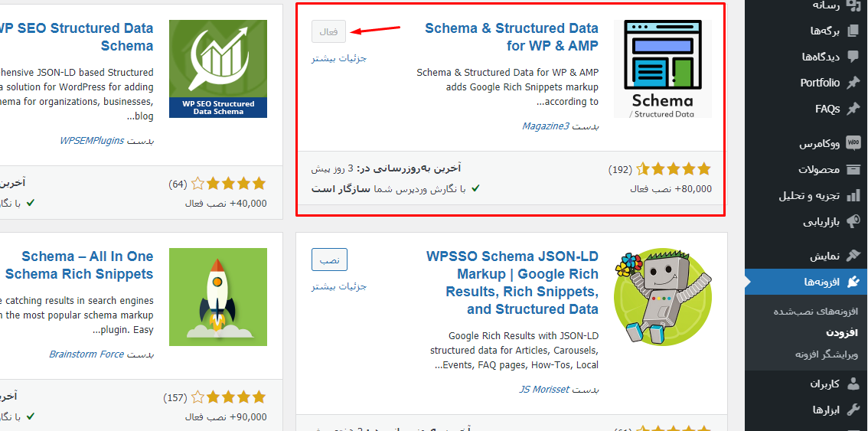The height and width of the screenshot is (431, 868).
Task: Click نصب button for WPSSO Schema
Action: (329, 260)
